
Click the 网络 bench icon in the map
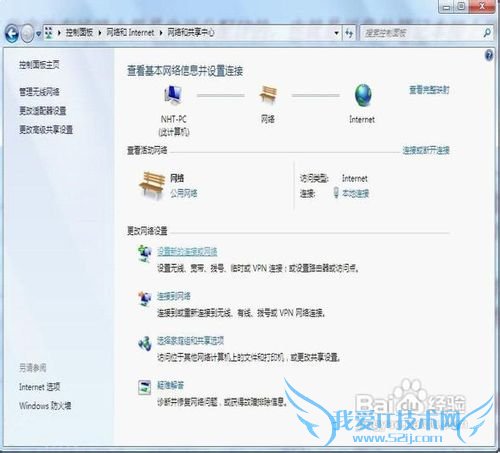click(268, 94)
